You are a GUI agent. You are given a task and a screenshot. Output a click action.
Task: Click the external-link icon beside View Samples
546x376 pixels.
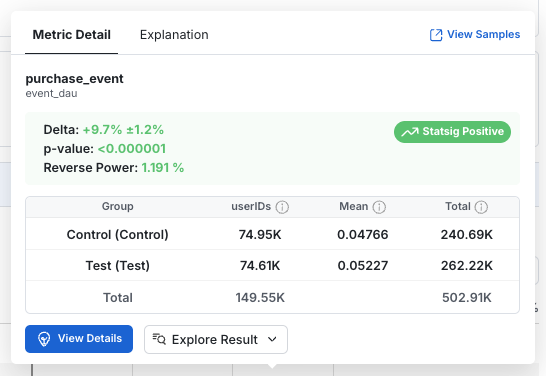point(436,35)
